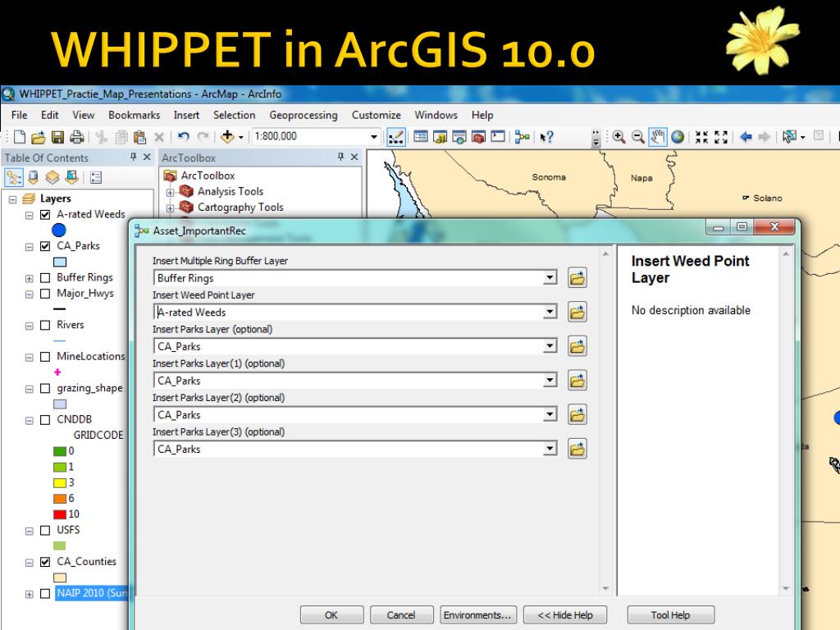The height and width of the screenshot is (630, 840).
Task: Open the A-rated Weeds layer dropdown
Action: (550, 312)
